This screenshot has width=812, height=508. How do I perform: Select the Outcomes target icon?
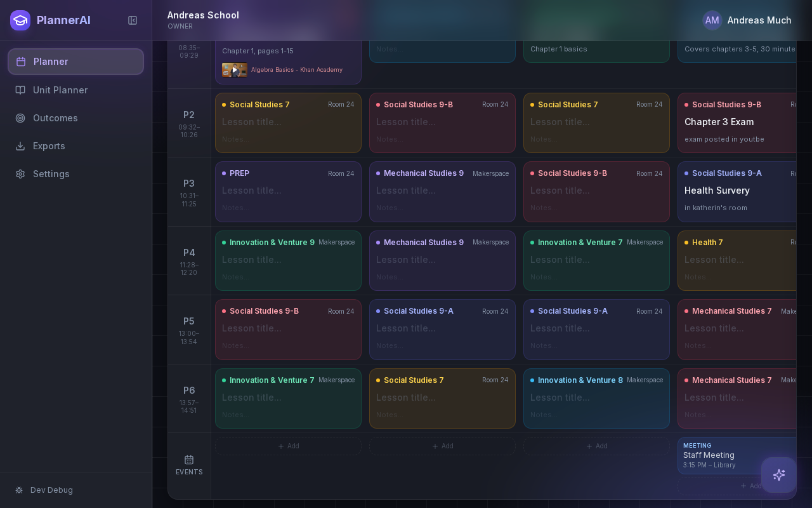click(x=21, y=118)
